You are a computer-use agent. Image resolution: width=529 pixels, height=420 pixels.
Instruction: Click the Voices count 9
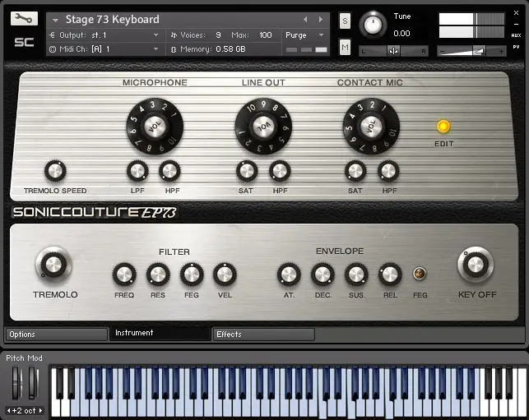(218, 35)
